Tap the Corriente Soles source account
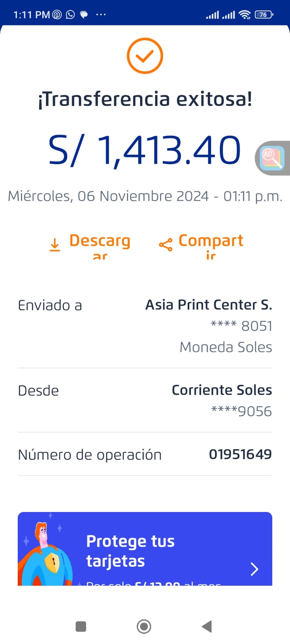This screenshot has height=644, width=290. [222, 390]
